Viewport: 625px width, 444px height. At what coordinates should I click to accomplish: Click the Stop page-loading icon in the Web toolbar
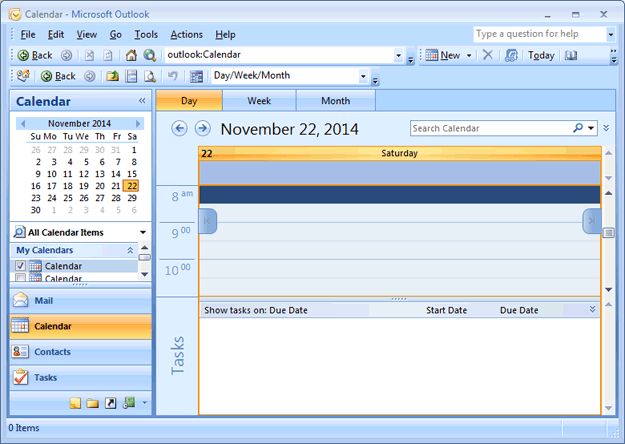pos(89,55)
